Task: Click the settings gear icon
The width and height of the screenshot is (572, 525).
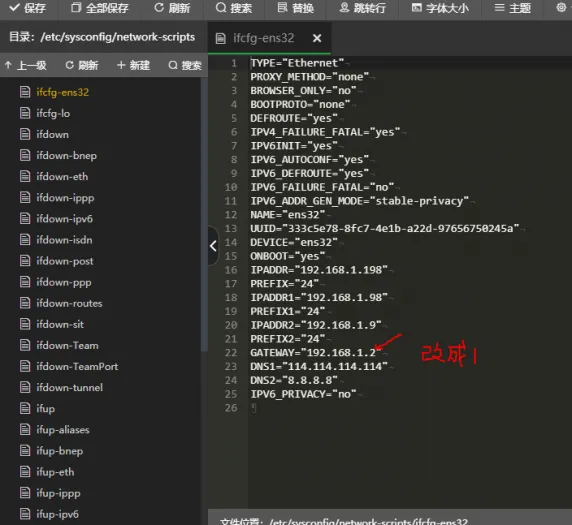Action: [561, 7]
